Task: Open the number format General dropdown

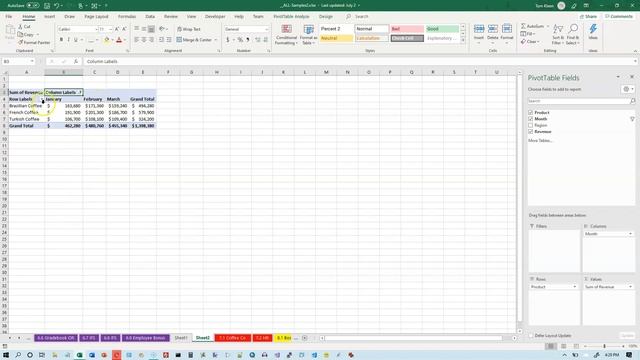Action: [x=267, y=29]
